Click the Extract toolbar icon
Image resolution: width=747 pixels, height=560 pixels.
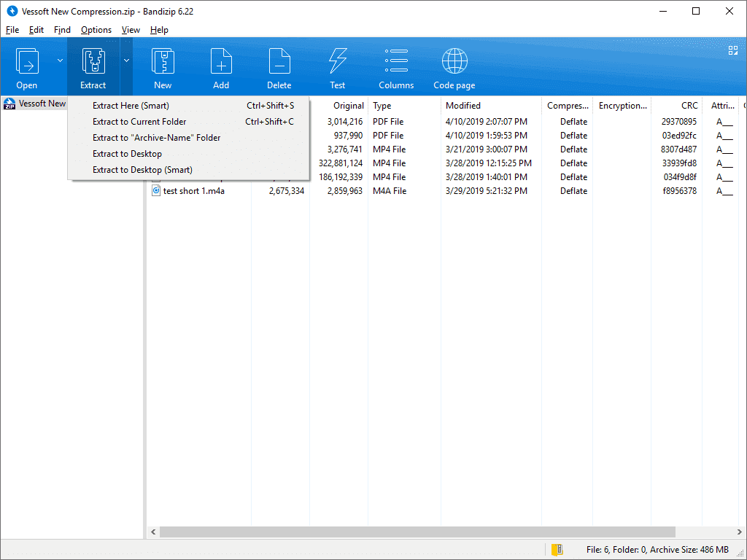tap(93, 61)
